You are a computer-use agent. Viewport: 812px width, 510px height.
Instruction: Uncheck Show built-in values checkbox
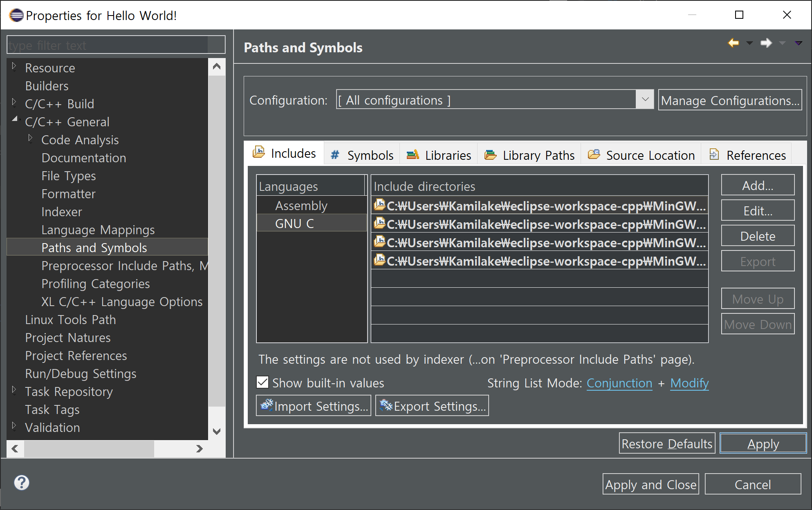262,382
